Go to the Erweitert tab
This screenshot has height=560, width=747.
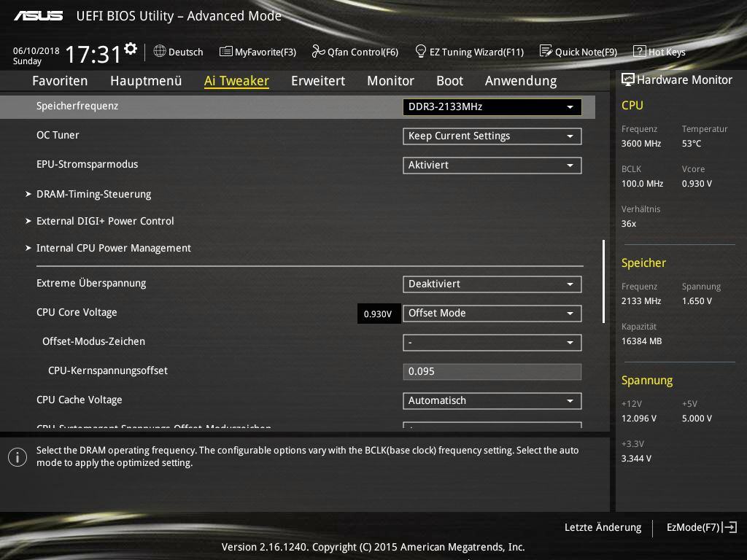tap(318, 81)
